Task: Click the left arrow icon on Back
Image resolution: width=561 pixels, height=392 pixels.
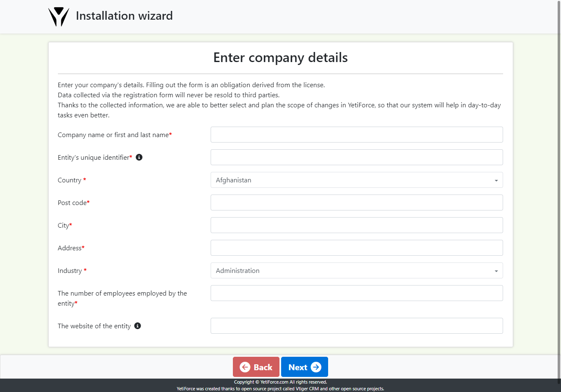Action: tap(245, 367)
